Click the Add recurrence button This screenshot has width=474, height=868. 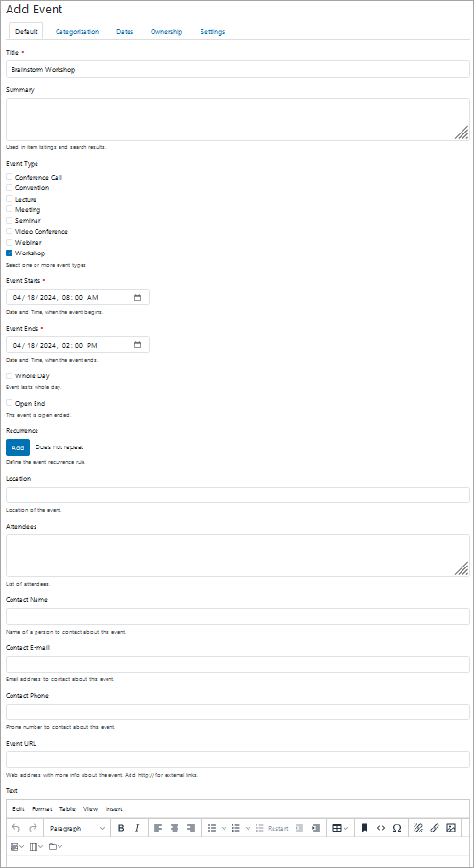click(x=17, y=447)
